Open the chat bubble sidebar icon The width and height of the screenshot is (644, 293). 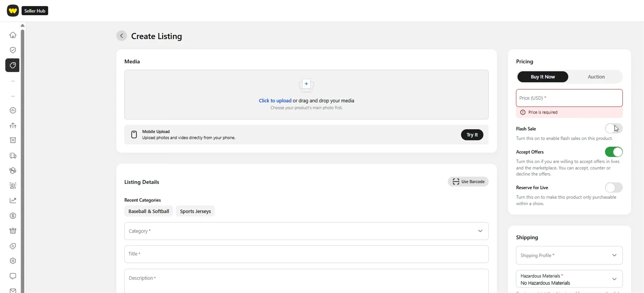point(13,276)
